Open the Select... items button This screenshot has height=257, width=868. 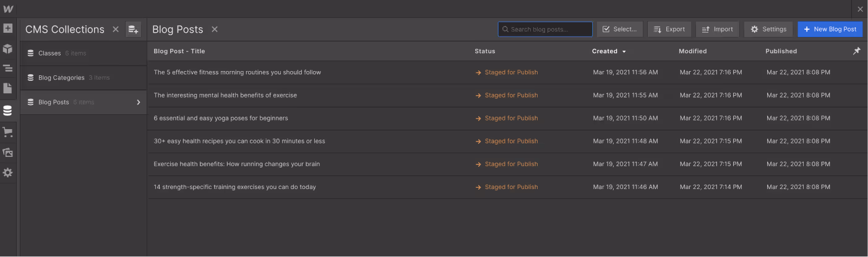pyautogui.click(x=619, y=29)
